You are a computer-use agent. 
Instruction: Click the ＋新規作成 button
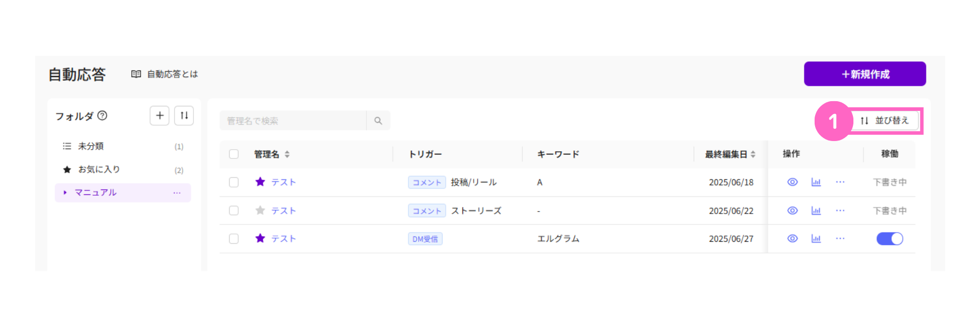click(865, 74)
